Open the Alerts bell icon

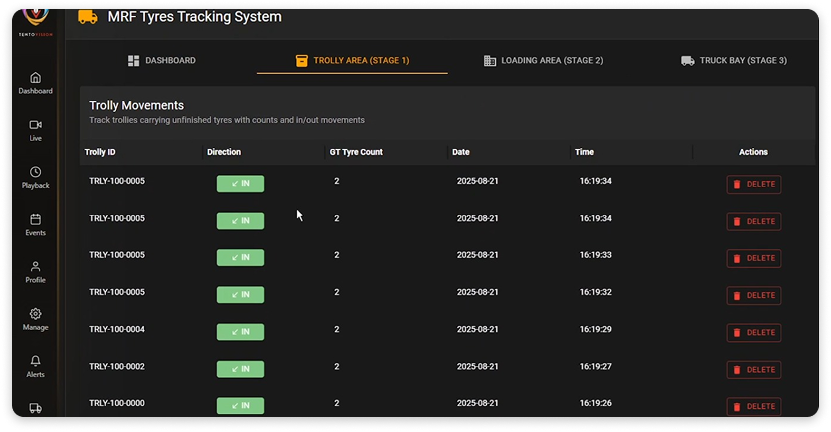pyautogui.click(x=35, y=361)
